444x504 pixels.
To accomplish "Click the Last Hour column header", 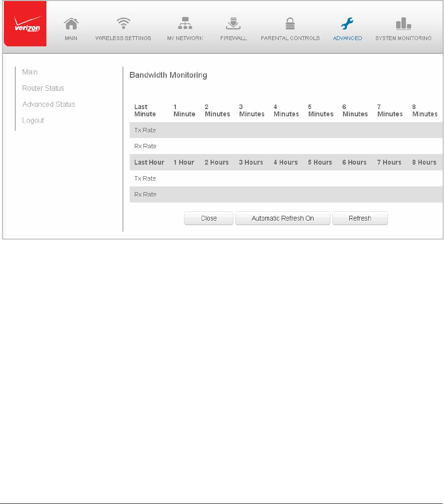I will pyautogui.click(x=149, y=162).
